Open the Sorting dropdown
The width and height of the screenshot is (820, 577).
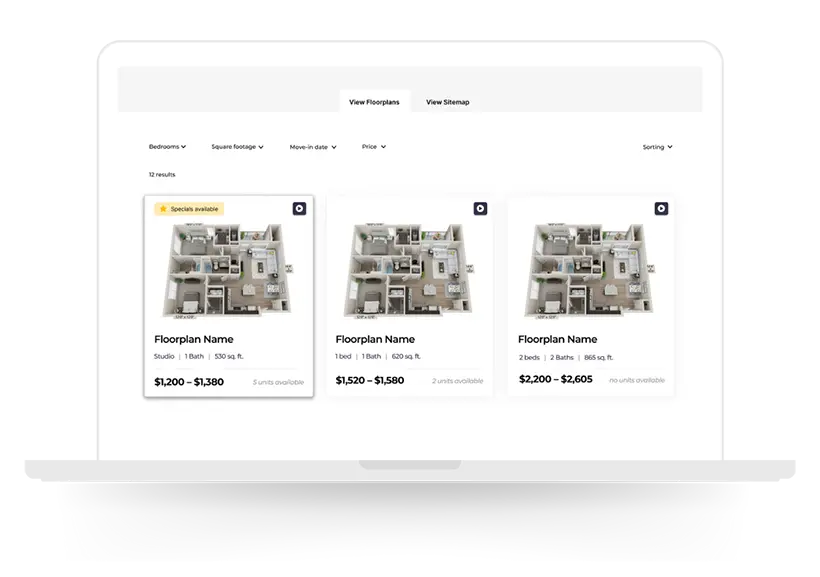click(657, 147)
